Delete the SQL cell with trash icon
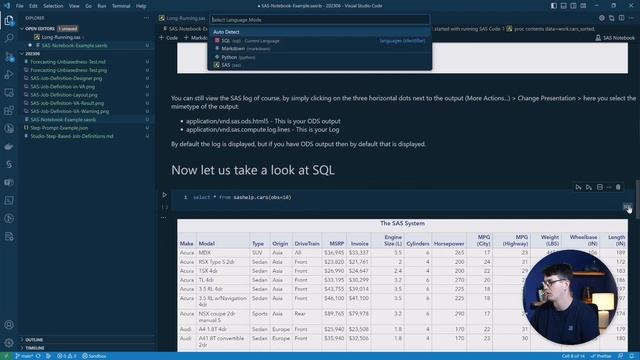The width and height of the screenshot is (640, 360). tap(618, 187)
